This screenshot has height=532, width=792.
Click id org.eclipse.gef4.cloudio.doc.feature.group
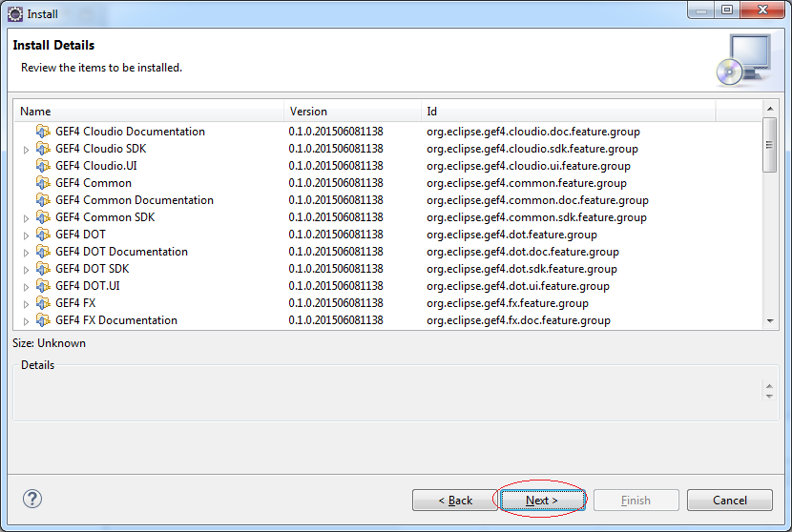(533, 132)
